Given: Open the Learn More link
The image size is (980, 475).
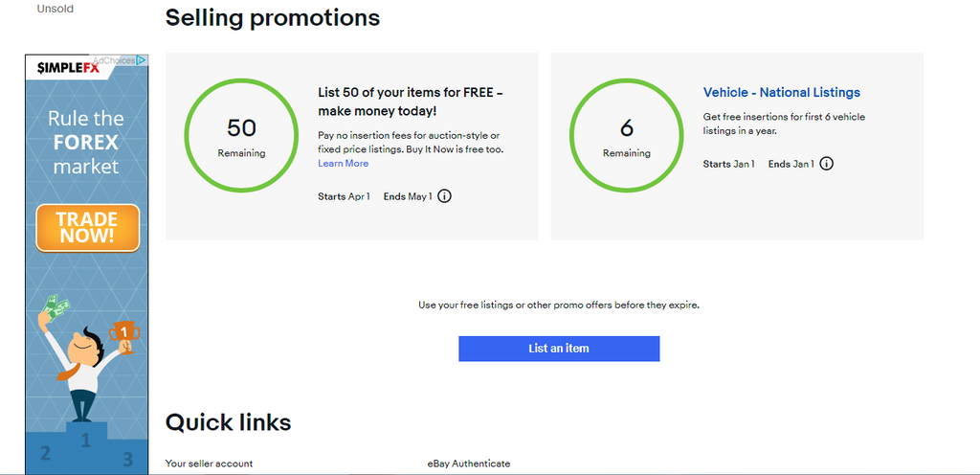Looking at the screenshot, I should [x=343, y=164].
